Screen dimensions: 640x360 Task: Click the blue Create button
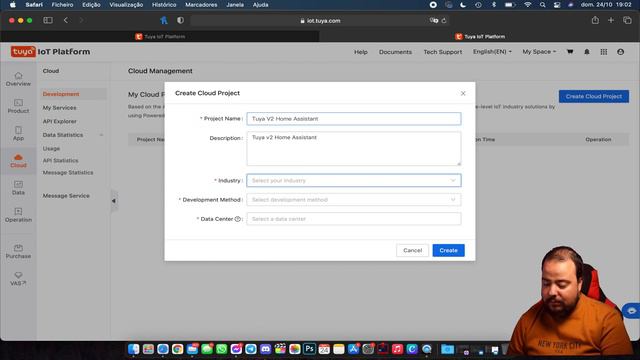point(448,250)
